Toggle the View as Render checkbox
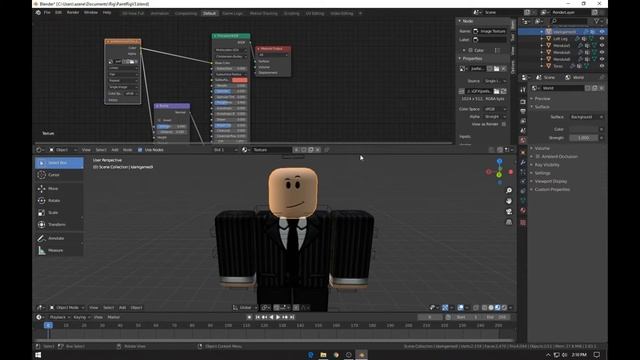Viewport: 640px width, 360px height. coord(504,124)
